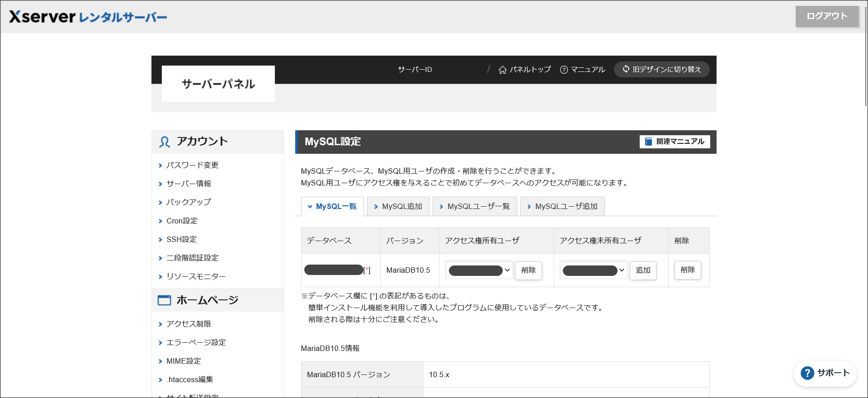Switch to old design via 旧デザインに切り替え
This screenshot has width=868, height=398.
click(661, 69)
